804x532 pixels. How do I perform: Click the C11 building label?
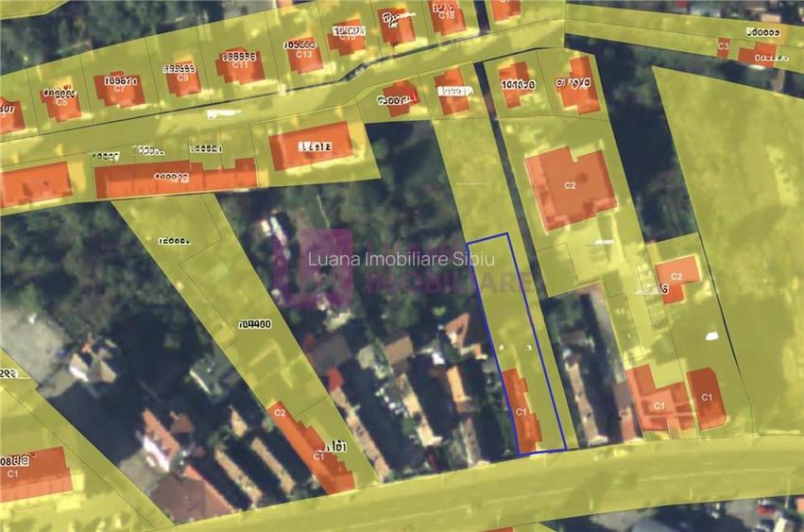(239, 65)
